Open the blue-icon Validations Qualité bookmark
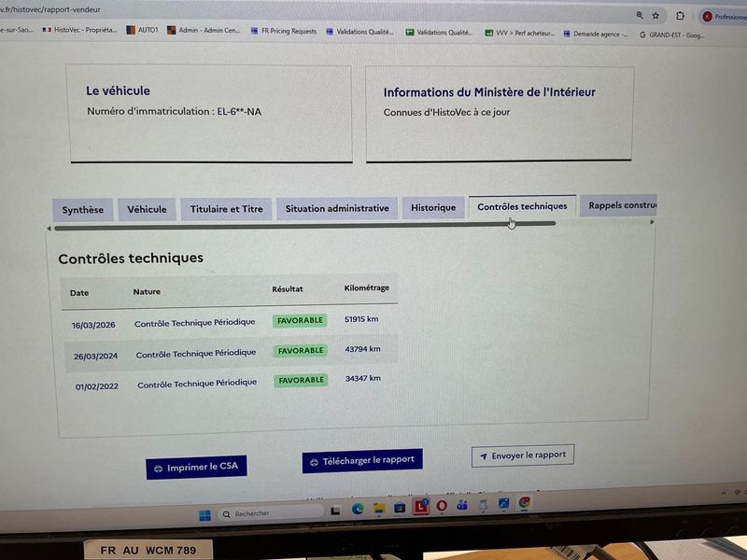747x560 pixels. [359, 32]
